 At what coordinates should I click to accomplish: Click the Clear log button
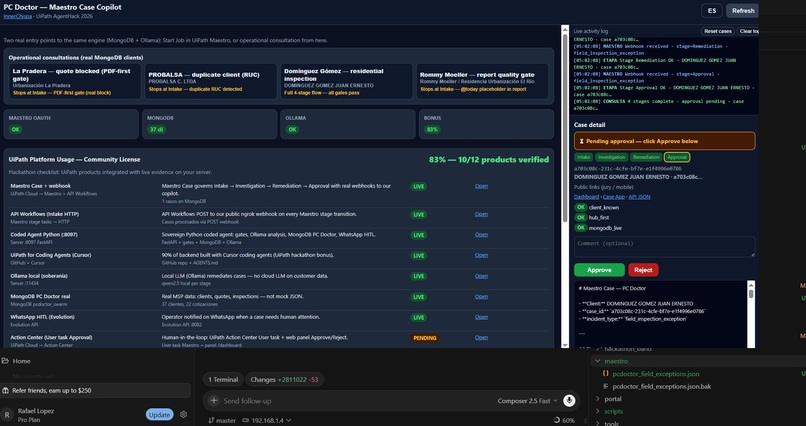tap(748, 31)
